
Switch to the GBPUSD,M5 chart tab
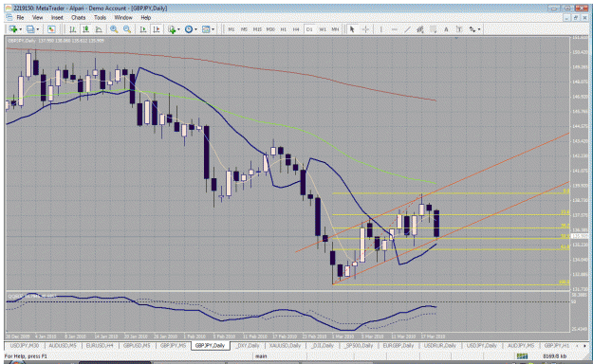point(137,345)
